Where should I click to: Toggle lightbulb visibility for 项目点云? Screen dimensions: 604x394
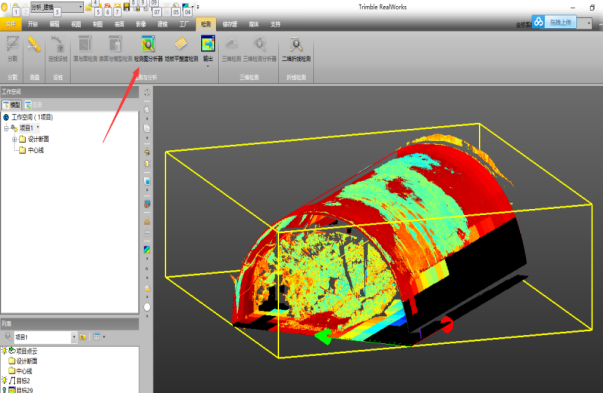click(x=5, y=351)
